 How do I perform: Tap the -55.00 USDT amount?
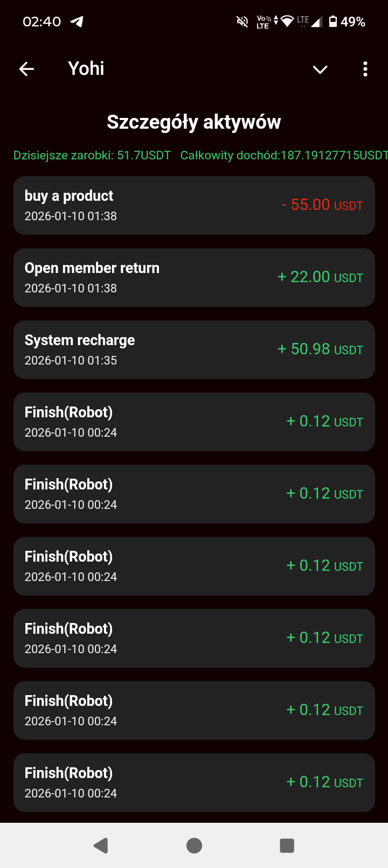322,205
